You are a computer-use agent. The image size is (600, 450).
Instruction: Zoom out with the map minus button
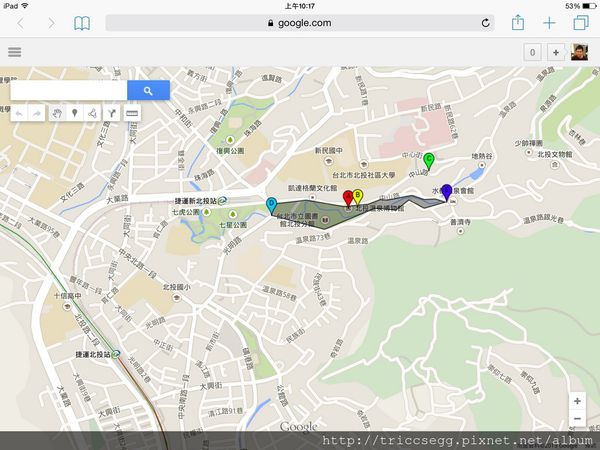click(577, 419)
